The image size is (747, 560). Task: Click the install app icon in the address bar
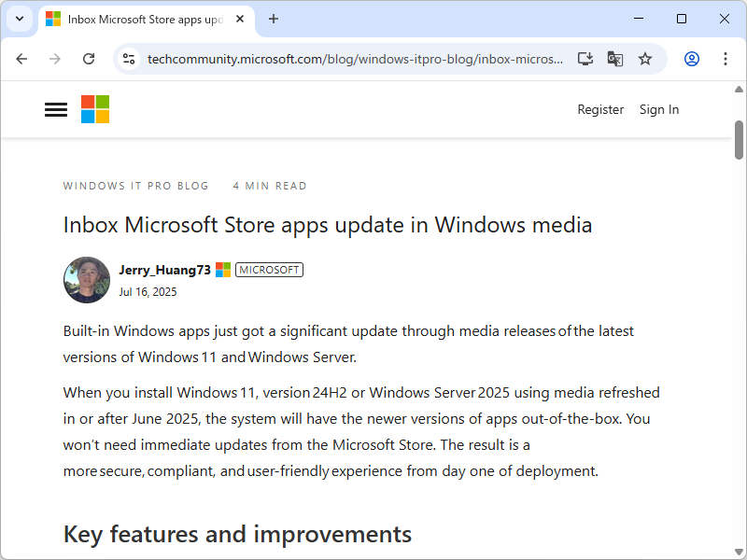pyautogui.click(x=585, y=59)
